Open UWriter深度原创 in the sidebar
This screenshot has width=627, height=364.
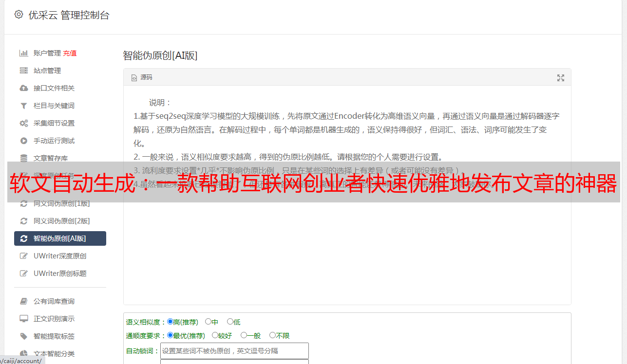pos(60,256)
